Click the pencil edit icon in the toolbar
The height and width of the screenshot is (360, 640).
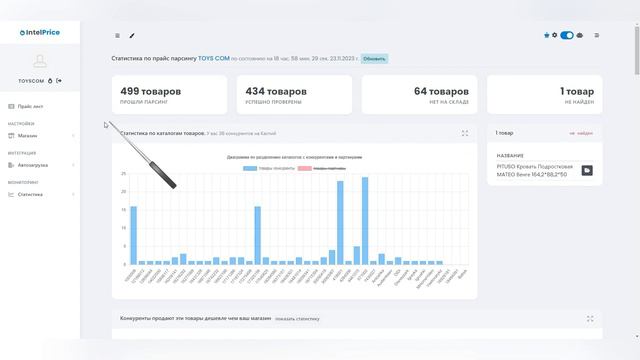point(132,36)
